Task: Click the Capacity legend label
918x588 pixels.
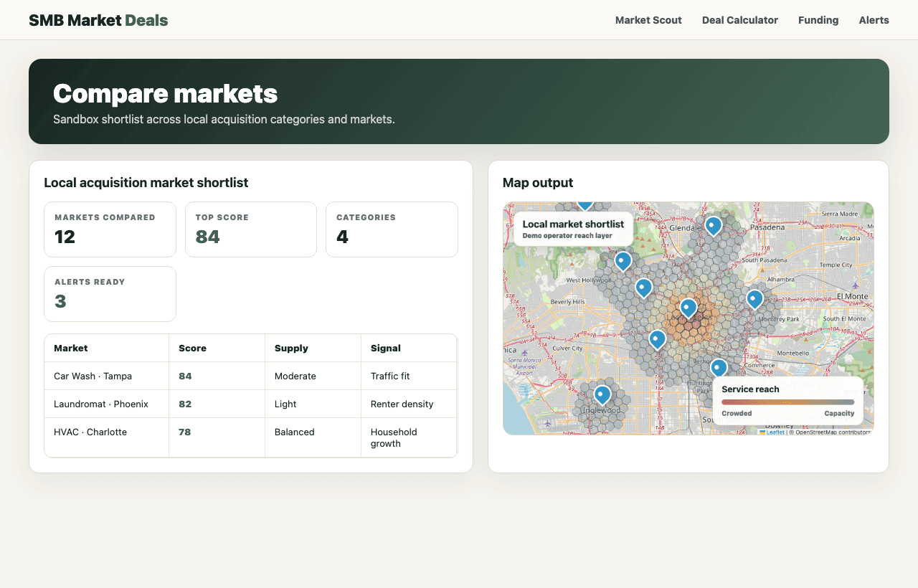Action: click(839, 413)
